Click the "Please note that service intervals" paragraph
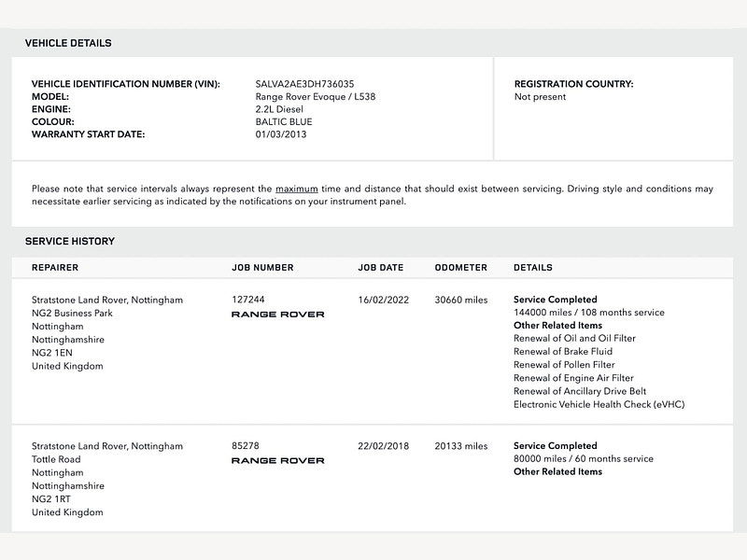747x560 pixels. 373,195
